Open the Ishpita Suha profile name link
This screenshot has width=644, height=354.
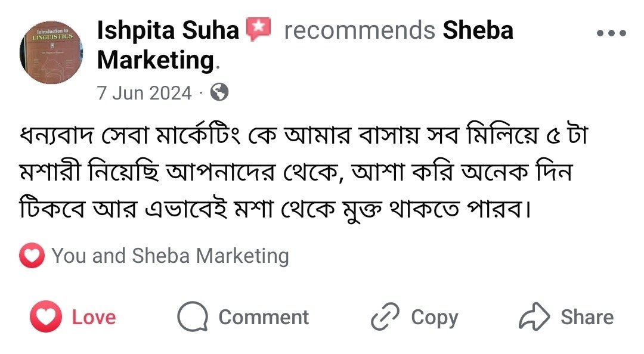(168, 31)
